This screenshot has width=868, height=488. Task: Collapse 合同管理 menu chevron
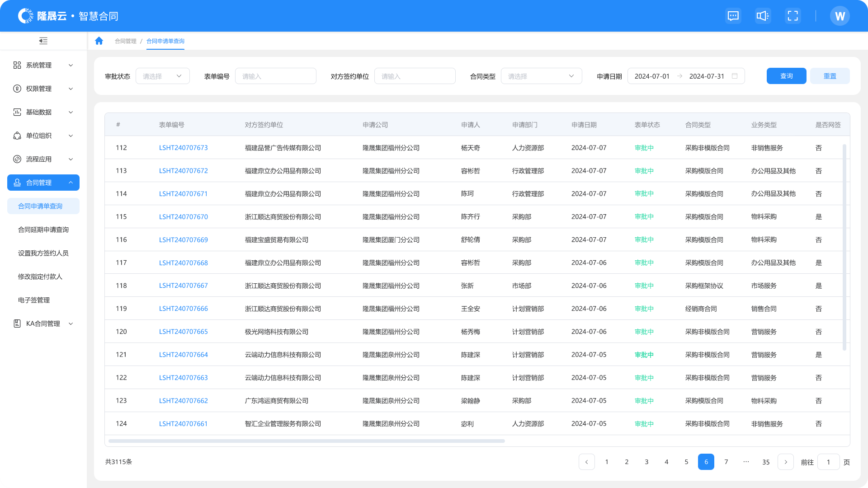[x=71, y=183]
